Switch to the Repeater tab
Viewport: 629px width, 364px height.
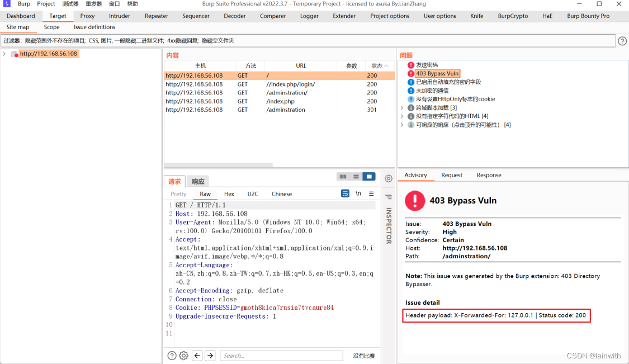[x=157, y=16]
